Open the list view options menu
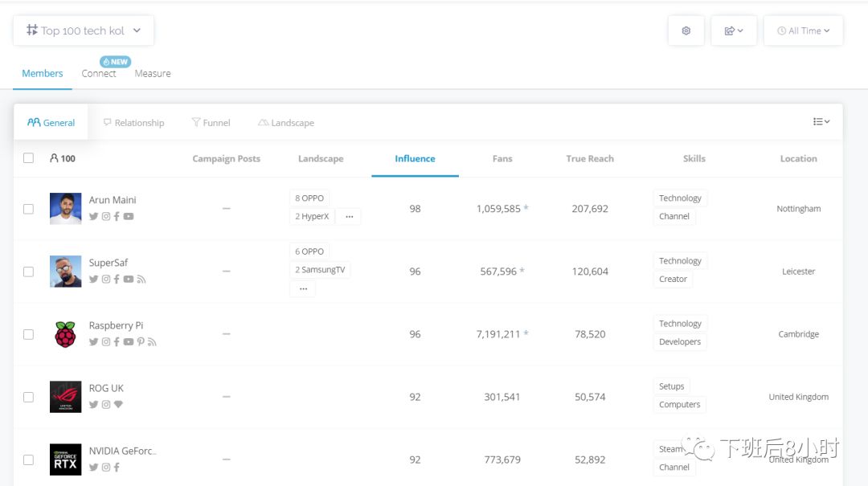The image size is (868, 486). [821, 122]
